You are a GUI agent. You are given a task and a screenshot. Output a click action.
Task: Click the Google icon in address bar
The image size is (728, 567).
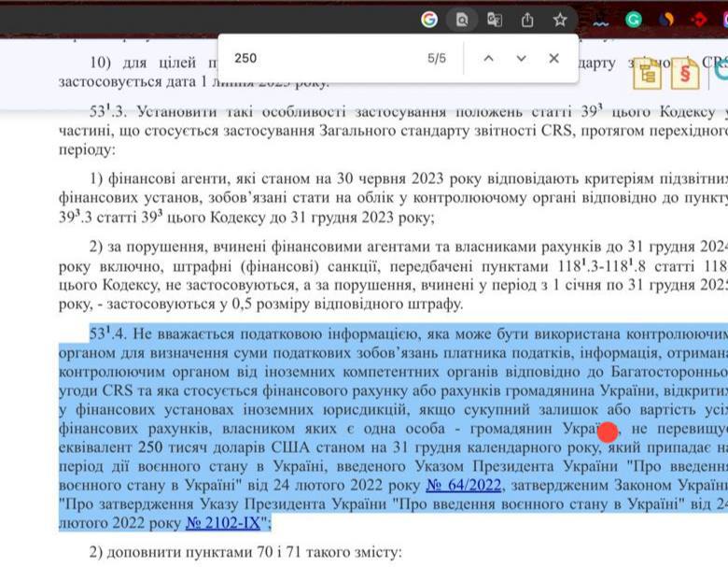pos(429,19)
